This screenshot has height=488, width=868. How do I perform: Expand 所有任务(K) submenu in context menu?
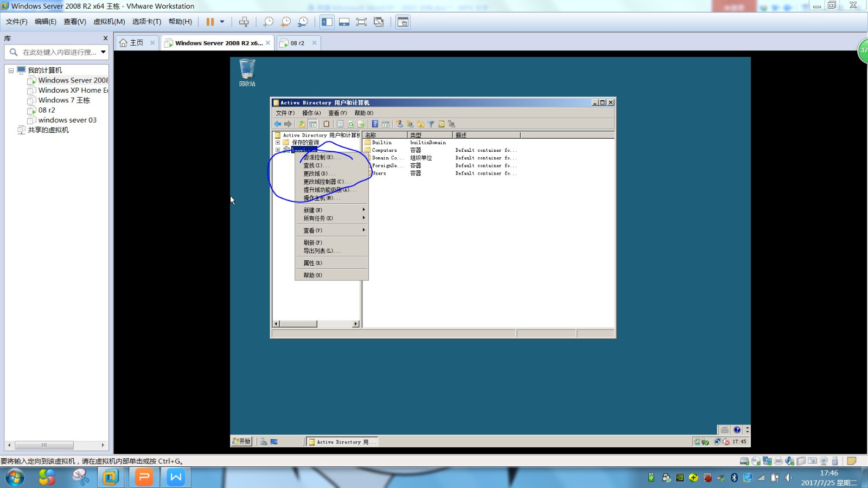point(331,218)
